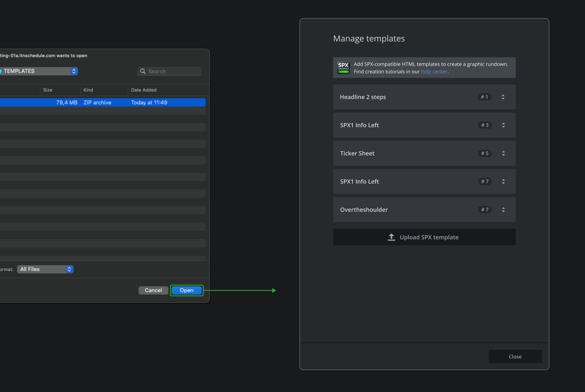Click the reorder arrows on the second SPX1 Info Left
The height and width of the screenshot is (392, 585).
click(x=503, y=181)
